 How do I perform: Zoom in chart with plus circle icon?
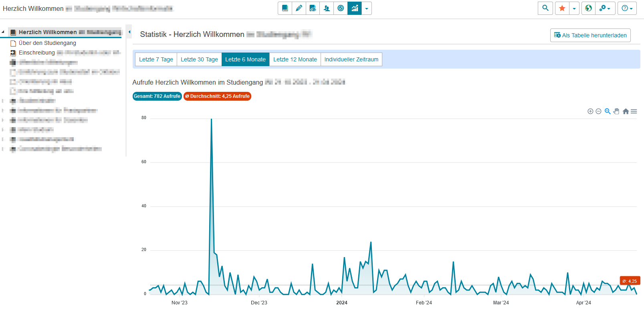590,111
